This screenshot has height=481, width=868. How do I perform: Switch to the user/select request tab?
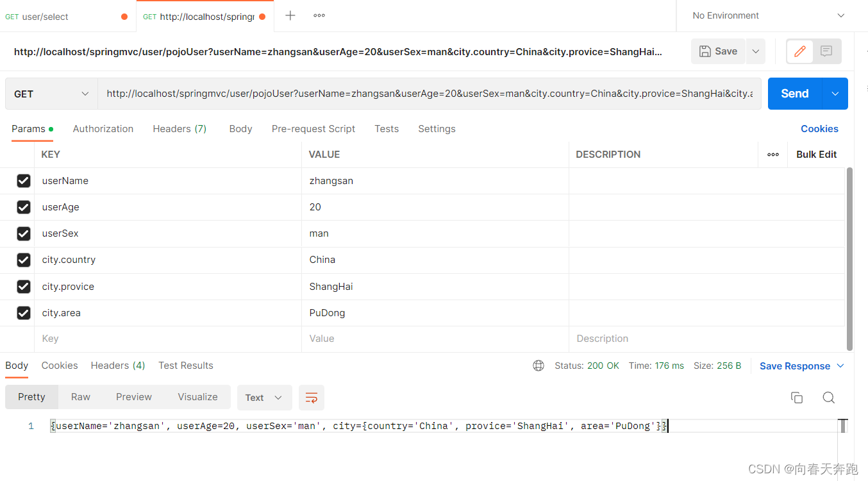(x=67, y=17)
